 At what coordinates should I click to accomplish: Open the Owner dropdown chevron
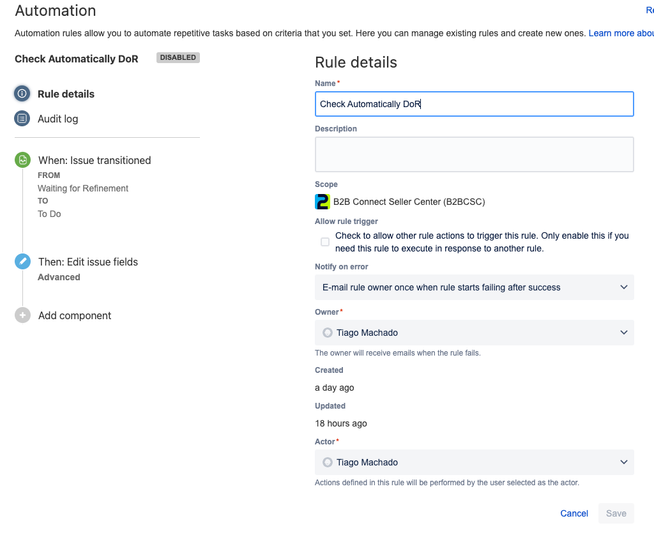[624, 332]
